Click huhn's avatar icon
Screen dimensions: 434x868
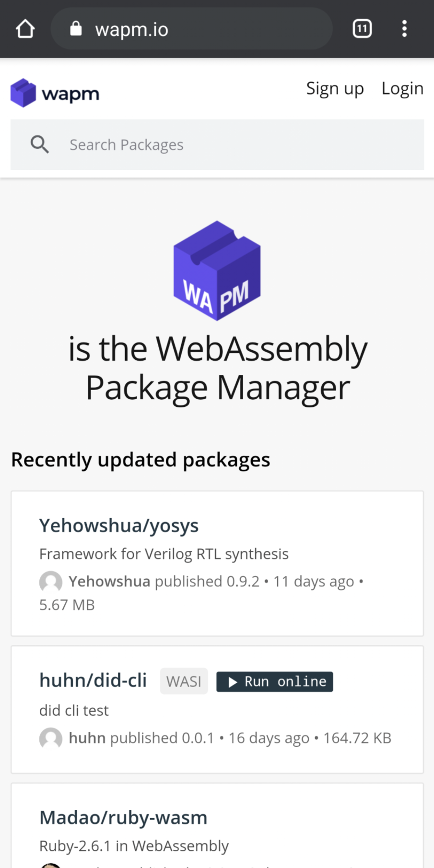pyautogui.click(x=51, y=738)
